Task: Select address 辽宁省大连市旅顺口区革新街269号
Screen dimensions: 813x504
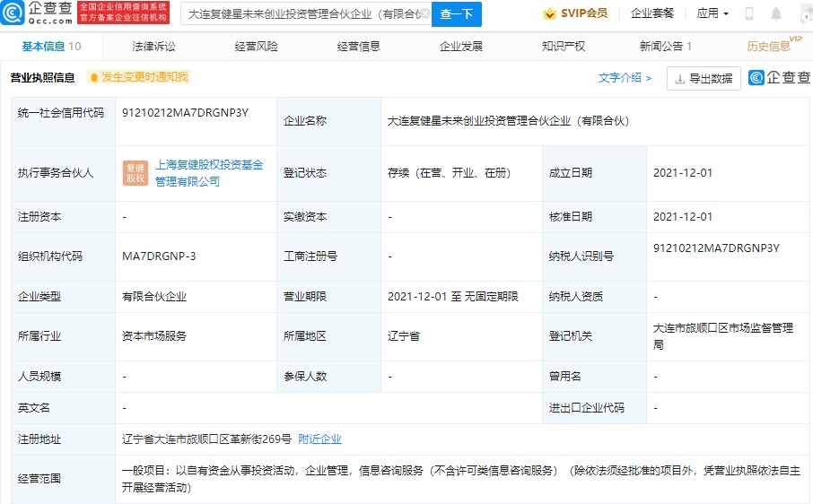Action: point(207,439)
